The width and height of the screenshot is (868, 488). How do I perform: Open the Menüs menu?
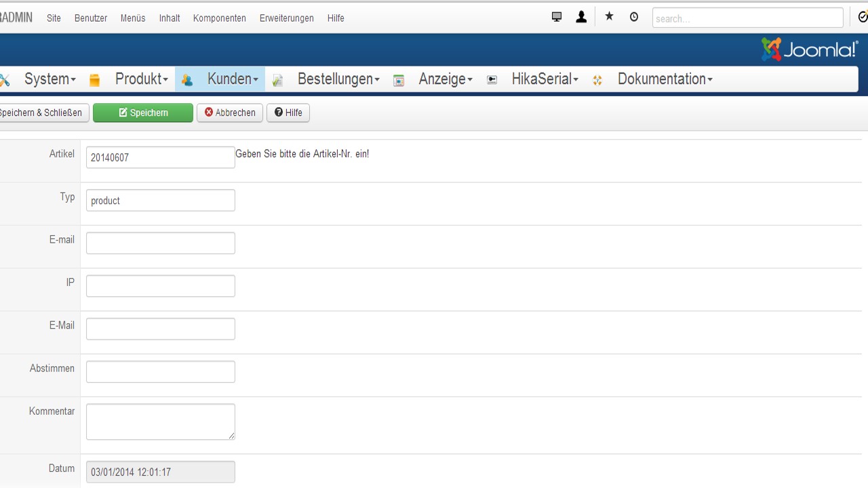click(x=133, y=18)
